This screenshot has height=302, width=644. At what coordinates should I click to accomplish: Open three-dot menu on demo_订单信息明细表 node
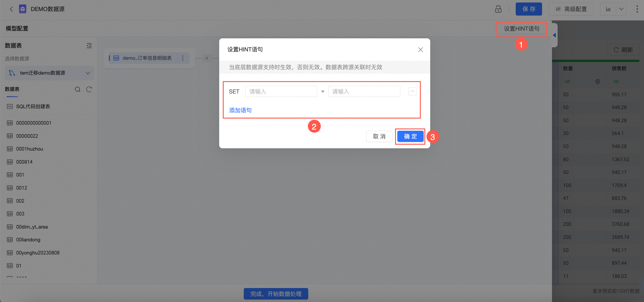(183, 58)
